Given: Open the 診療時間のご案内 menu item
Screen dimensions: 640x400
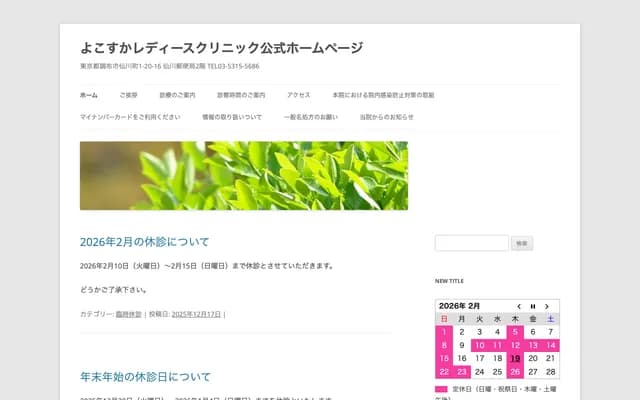Looking at the screenshot, I should click(x=241, y=95).
